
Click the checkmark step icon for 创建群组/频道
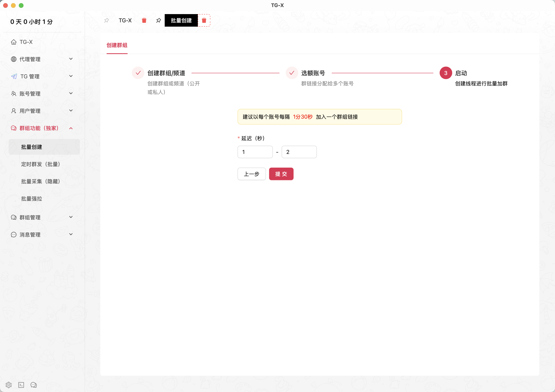[138, 73]
